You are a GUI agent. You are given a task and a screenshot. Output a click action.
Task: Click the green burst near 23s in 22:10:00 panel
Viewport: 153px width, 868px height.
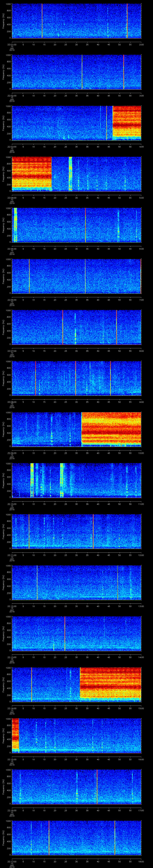click(62, 480)
